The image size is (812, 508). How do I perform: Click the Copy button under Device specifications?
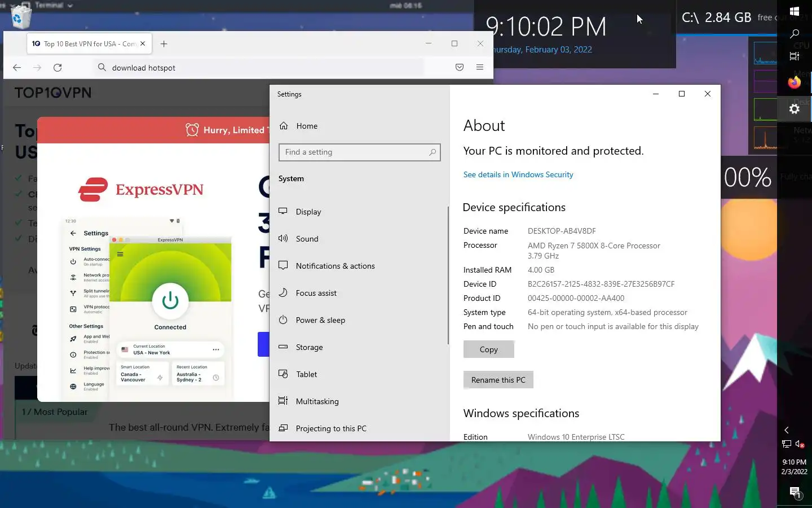click(x=488, y=349)
